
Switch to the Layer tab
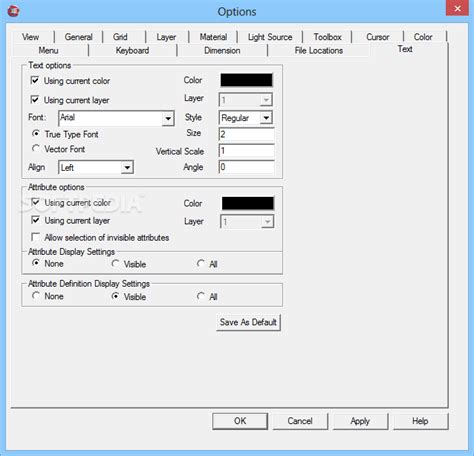166,37
